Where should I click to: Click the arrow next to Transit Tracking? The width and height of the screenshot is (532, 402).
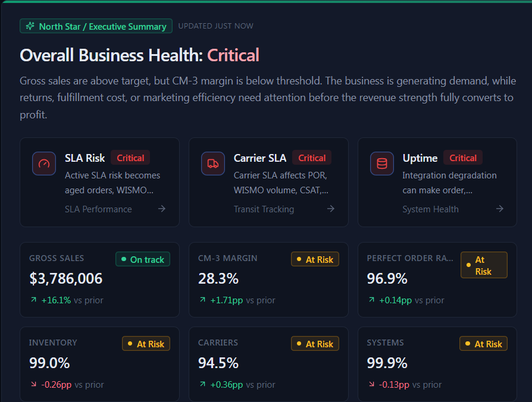click(x=331, y=209)
